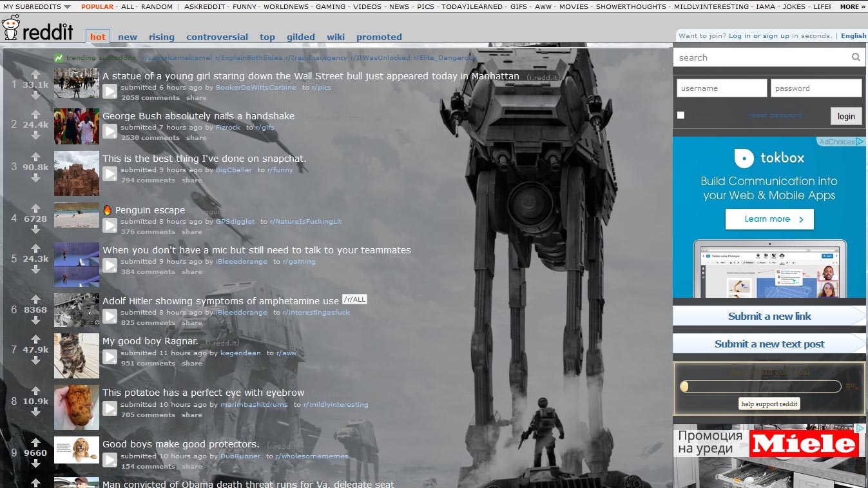Image resolution: width=868 pixels, height=488 pixels.
Task: Click the search magnifying glass icon
Action: click(x=856, y=57)
